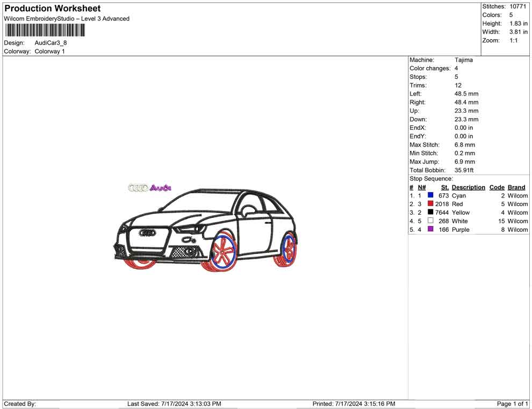Viewport: 532px width, 409px height.
Task: Click 'Wilcom EmbroideryStudio – Level 3 Advanced' text
Action: click(67, 19)
